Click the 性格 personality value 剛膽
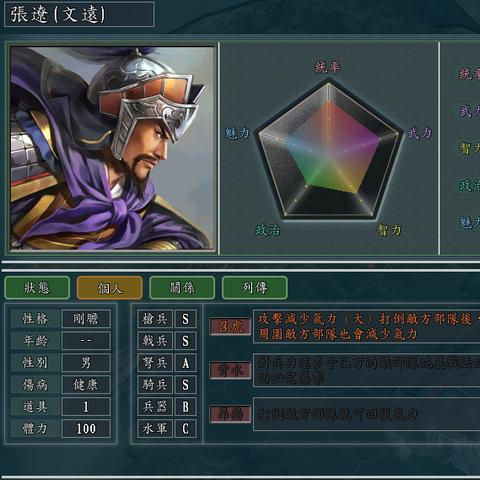This screenshot has height=480, width=480. point(86,319)
